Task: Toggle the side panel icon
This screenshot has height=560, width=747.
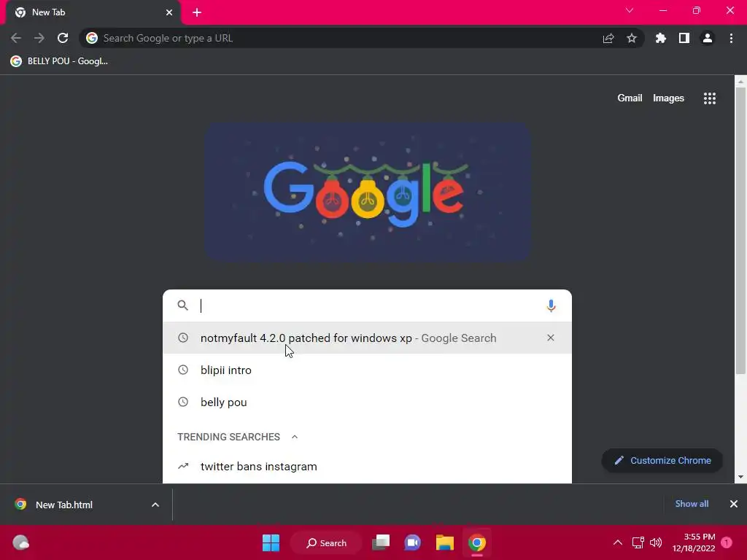Action: coord(684,38)
